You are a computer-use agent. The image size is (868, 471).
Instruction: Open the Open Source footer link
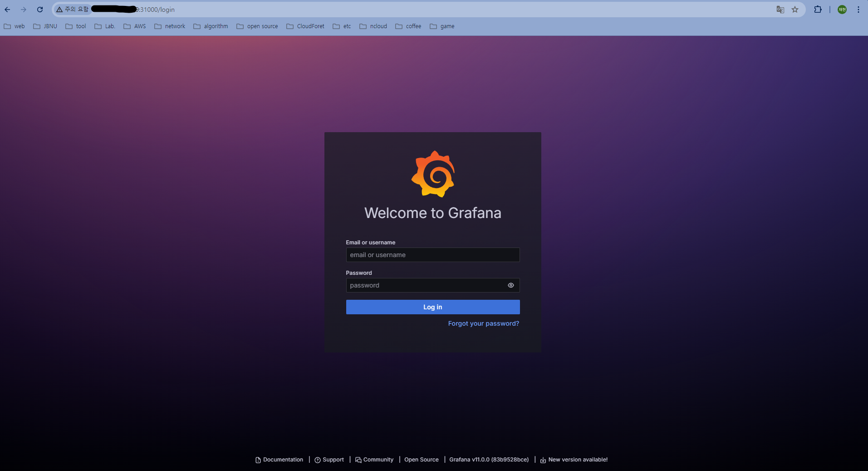pyautogui.click(x=422, y=460)
